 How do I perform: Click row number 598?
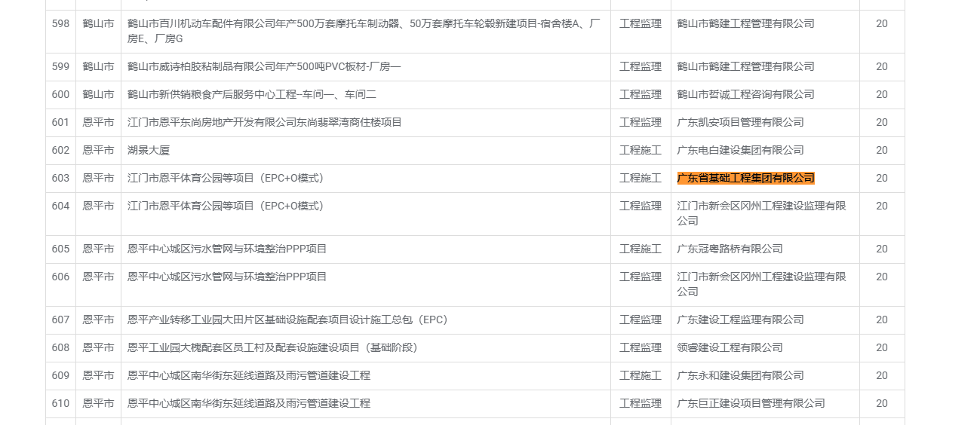(x=60, y=24)
